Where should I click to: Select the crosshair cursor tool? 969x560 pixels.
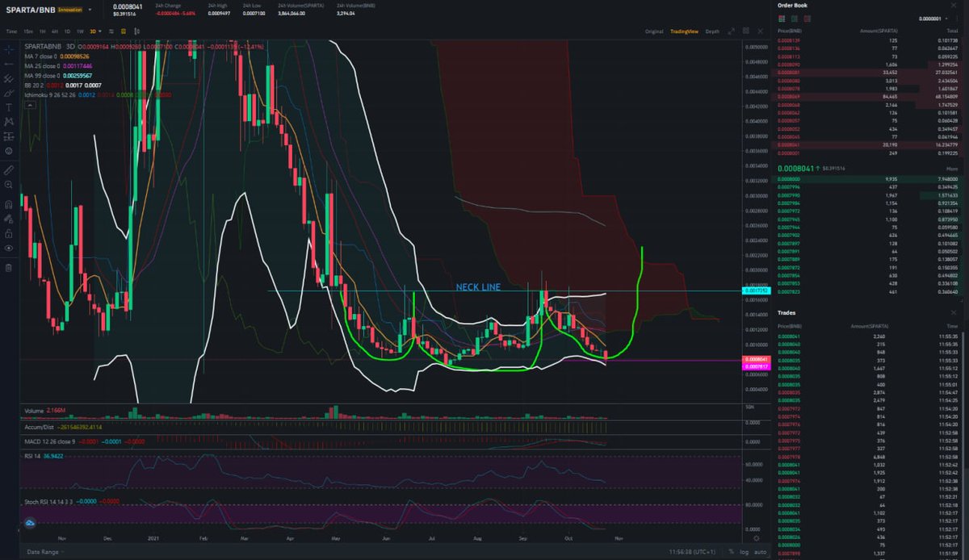coord(9,49)
